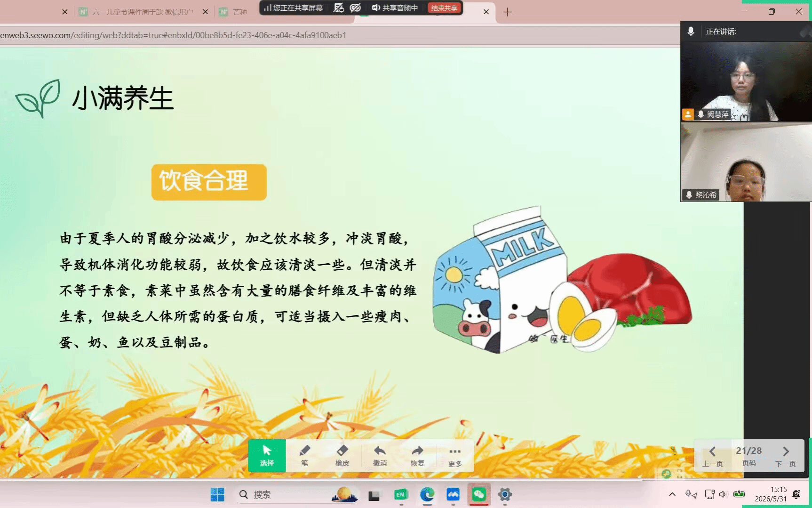Image resolution: width=812 pixels, height=508 pixels.
Task: Open the gear Settings app in taskbar
Action: pyautogui.click(x=505, y=494)
